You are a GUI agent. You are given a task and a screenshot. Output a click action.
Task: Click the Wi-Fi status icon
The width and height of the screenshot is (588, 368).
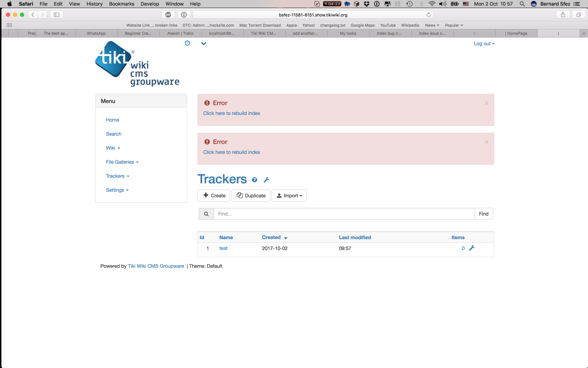[432, 4]
